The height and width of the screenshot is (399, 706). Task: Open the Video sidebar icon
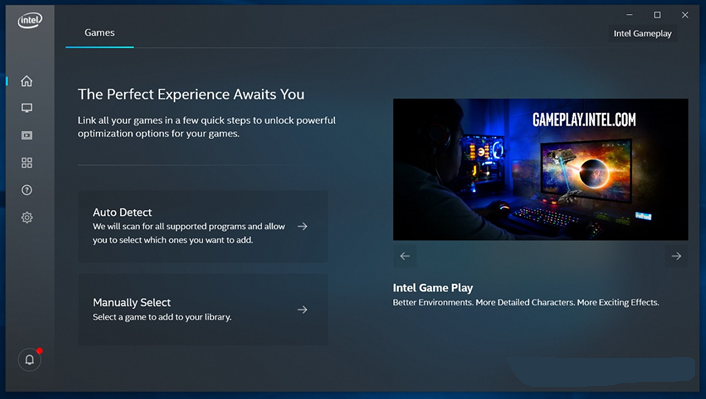27,135
